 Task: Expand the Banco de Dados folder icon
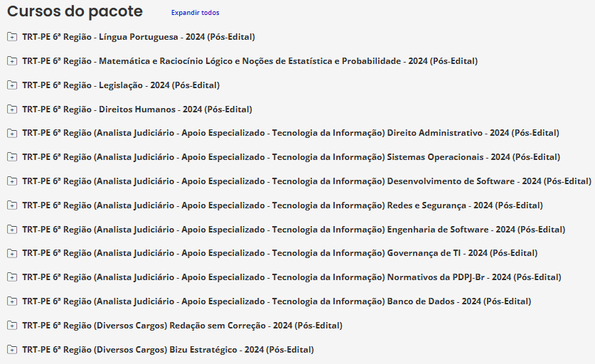point(12,301)
